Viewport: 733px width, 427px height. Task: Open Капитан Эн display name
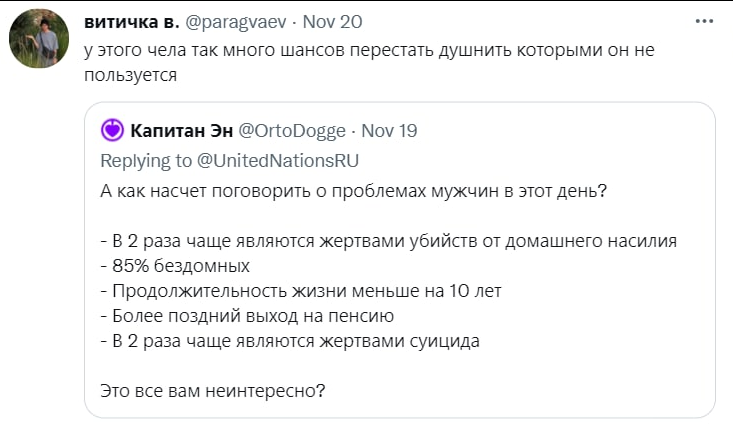pyautogui.click(x=179, y=131)
